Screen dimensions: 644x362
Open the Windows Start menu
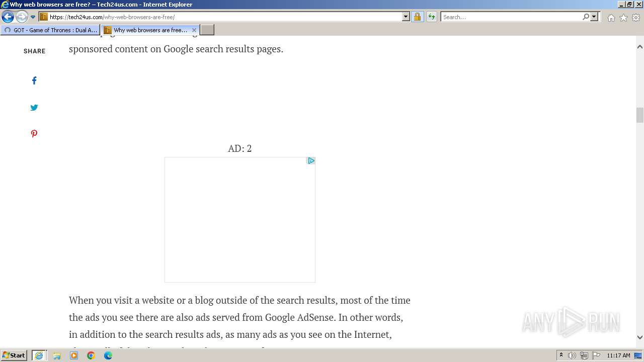click(14, 355)
